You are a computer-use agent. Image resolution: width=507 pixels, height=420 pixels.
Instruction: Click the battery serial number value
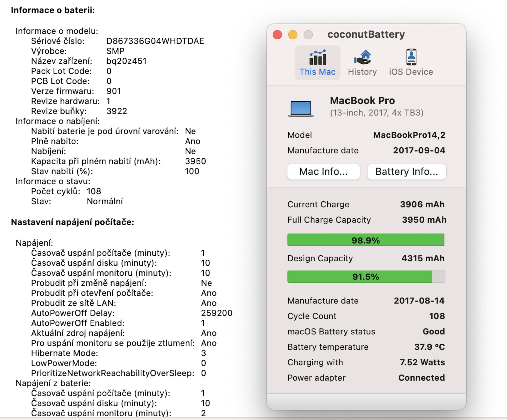[155, 41]
